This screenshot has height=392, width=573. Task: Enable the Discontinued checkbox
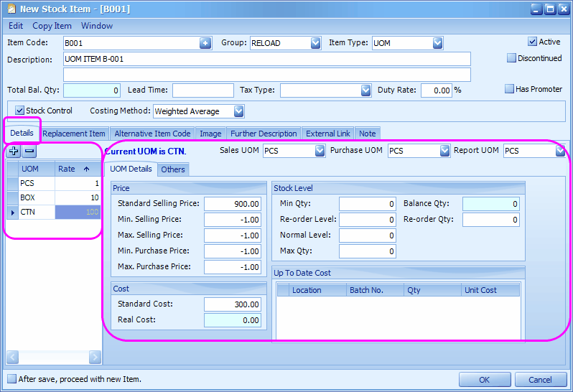point(511,58)
